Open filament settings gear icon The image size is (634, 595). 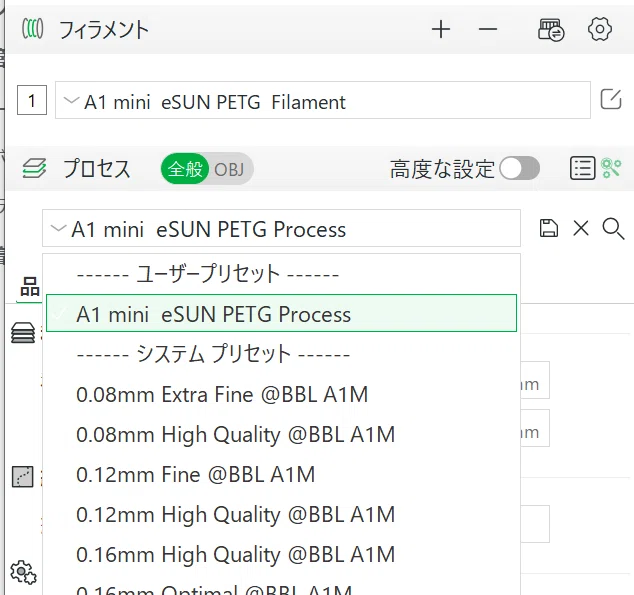599,29
